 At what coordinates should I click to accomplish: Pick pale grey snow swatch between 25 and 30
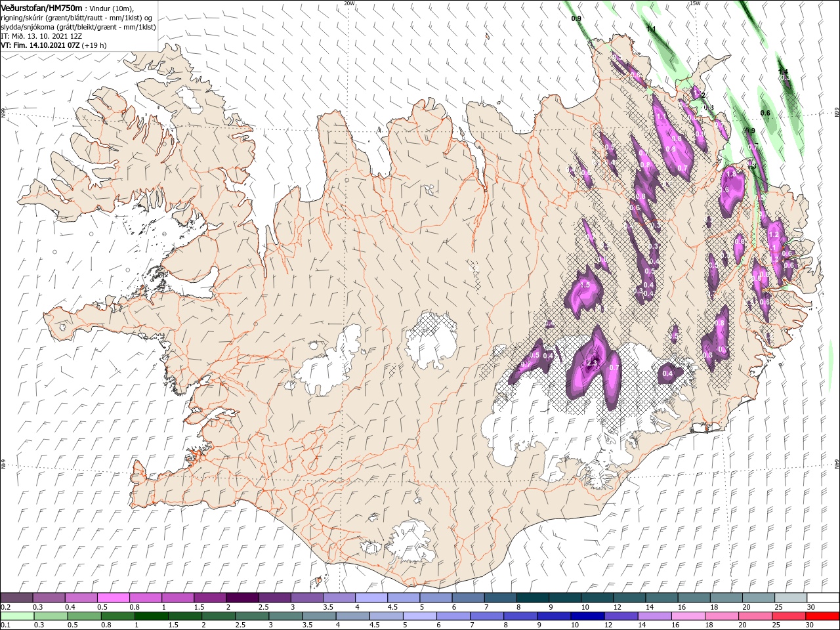click(791, 598)
